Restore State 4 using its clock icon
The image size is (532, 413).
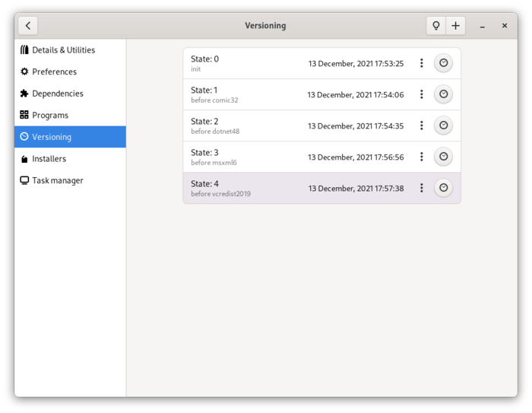click(x=443, y=188)
